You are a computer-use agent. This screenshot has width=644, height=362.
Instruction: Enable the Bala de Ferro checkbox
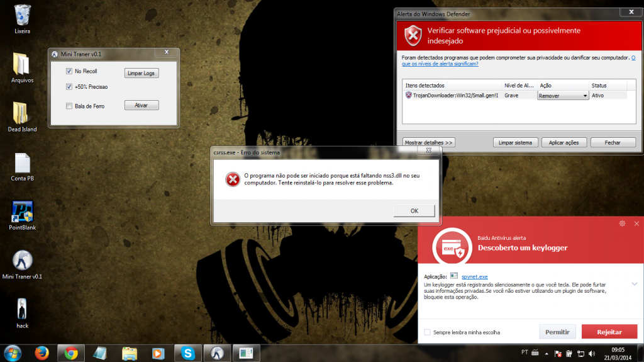[x=70, y=106]
